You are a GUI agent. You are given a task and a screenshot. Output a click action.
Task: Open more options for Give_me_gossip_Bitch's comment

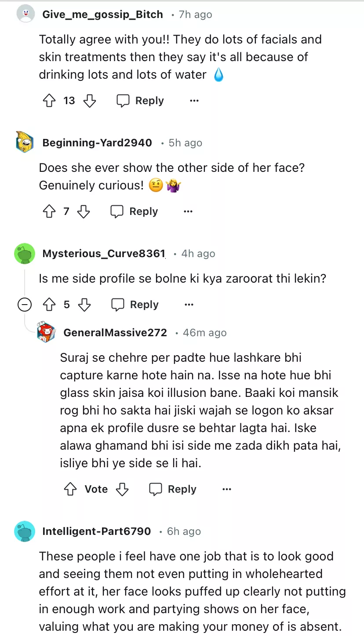point(194,101)
